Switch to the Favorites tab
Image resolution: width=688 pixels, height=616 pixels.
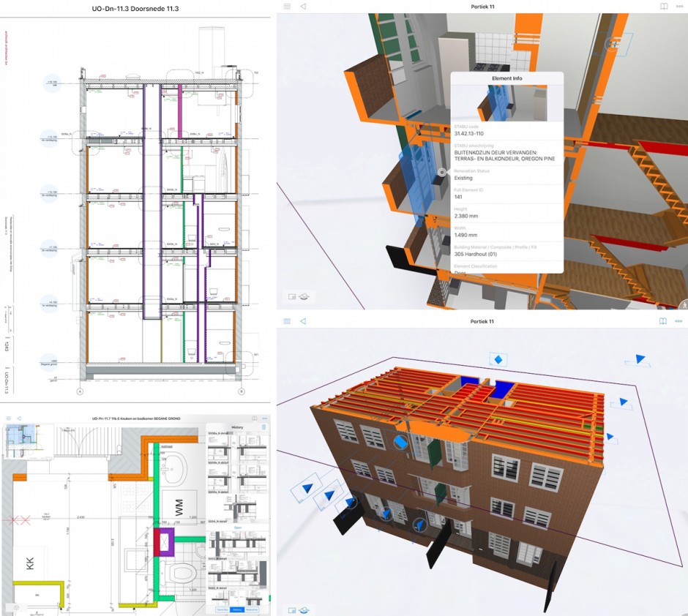tap(221, 609)
